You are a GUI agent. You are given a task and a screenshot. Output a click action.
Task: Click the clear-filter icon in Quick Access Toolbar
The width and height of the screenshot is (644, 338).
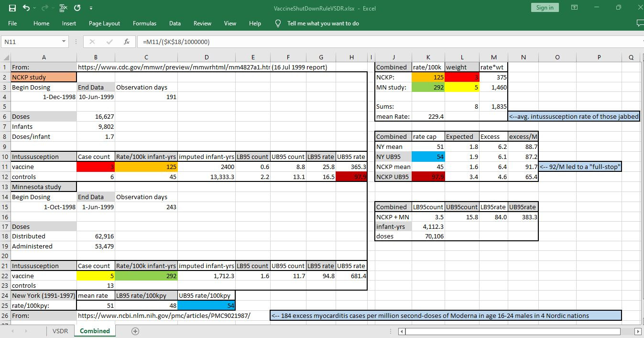coord(63,8)
